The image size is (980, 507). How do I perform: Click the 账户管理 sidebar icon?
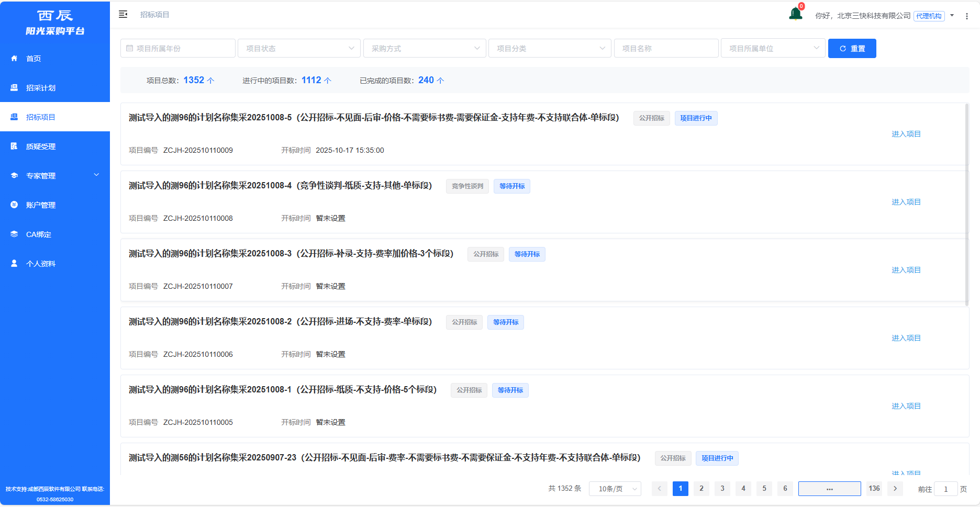pos(14,205)
